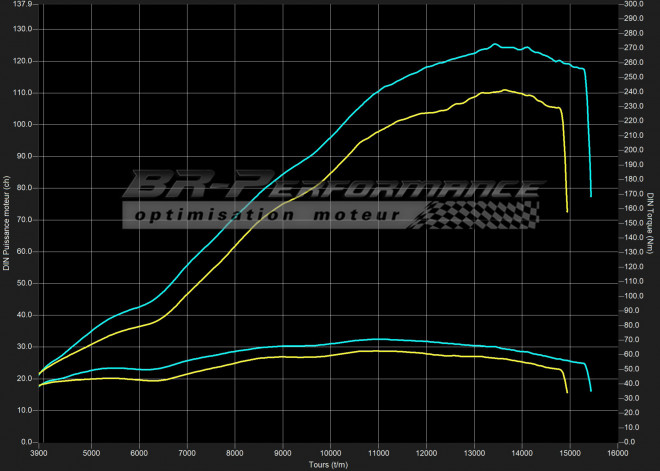Click the 5000 tick on the RPM axis
The image size is (660, 471).
[91, 452]
